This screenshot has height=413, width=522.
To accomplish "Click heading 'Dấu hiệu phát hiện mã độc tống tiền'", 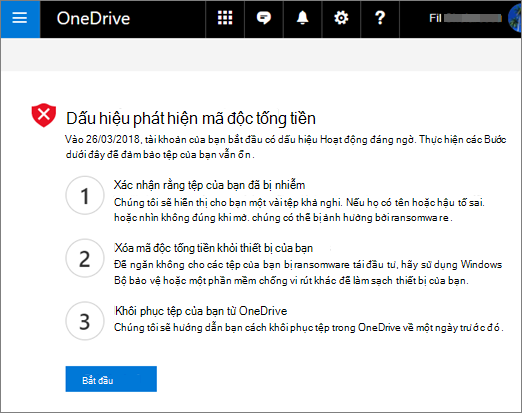I will pyautogui.click(x=191, y=119).
